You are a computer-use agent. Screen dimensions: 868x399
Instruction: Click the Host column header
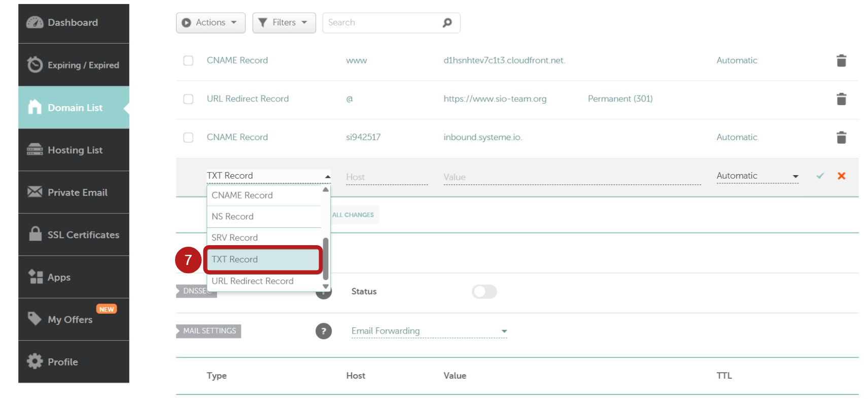point(356,376)
